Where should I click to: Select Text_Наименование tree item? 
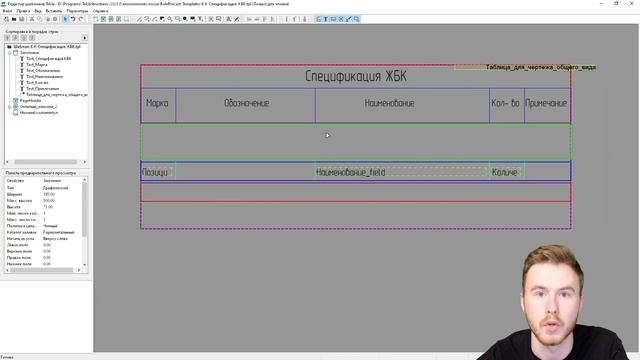44,76
